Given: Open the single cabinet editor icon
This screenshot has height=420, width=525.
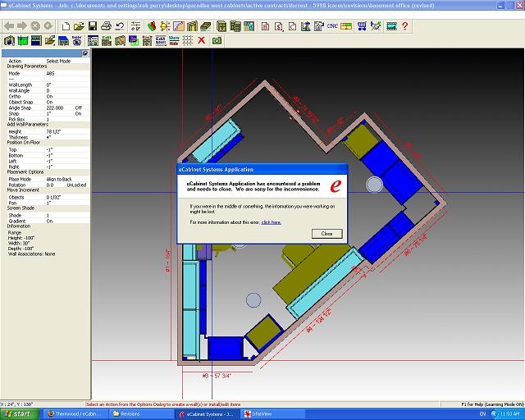Looking at the screenshot, I should click(x=221, y=26).
